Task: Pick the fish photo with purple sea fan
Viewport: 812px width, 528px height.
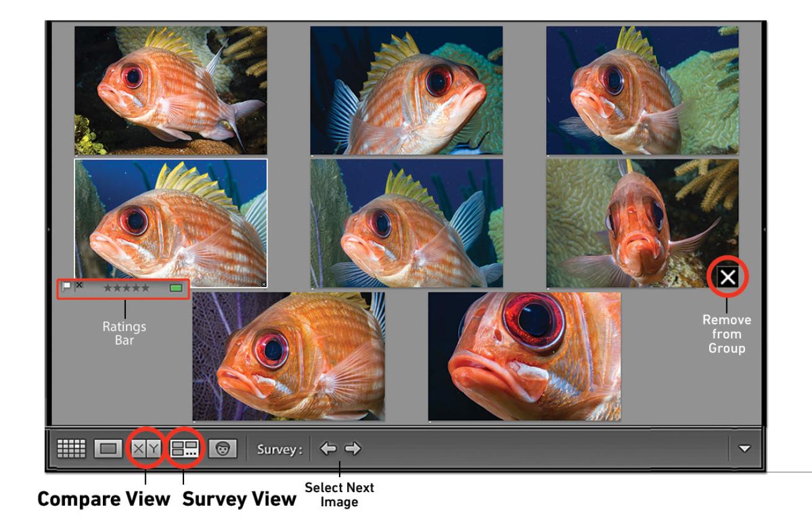Action: click(x=288, y=356)
